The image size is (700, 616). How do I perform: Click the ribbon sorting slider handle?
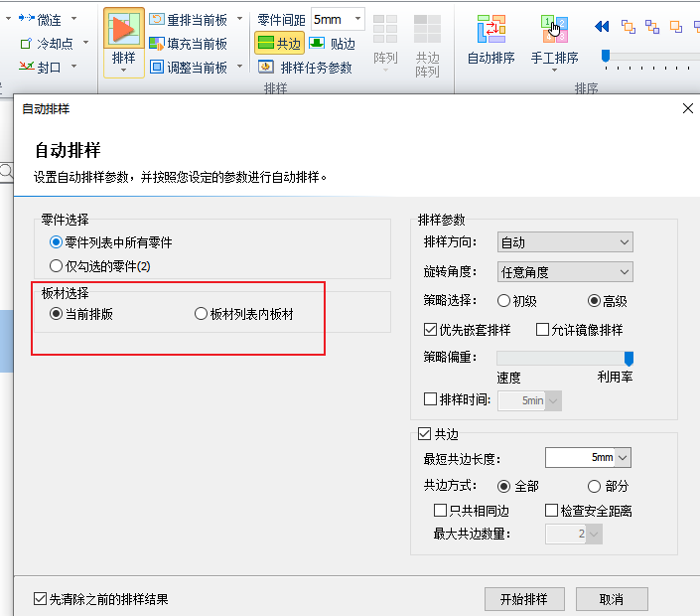coord(606,57)
